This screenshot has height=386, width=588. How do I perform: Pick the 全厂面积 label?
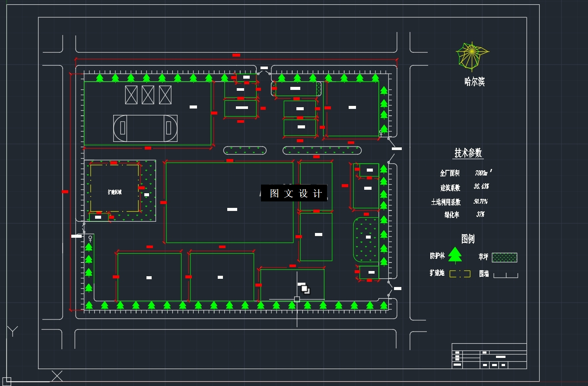(450, 173)
